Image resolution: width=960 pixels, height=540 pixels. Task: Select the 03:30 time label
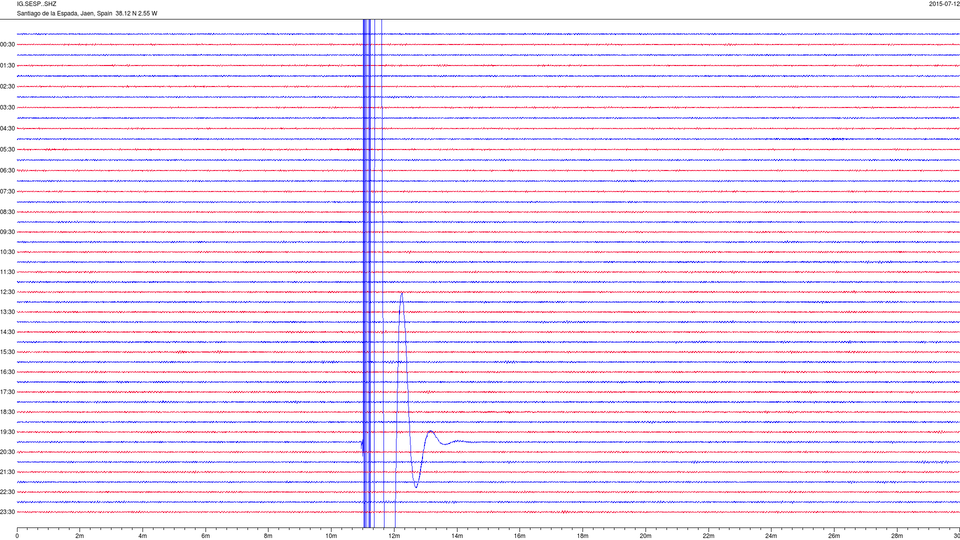pyautogui.click(x=7, y=108)
